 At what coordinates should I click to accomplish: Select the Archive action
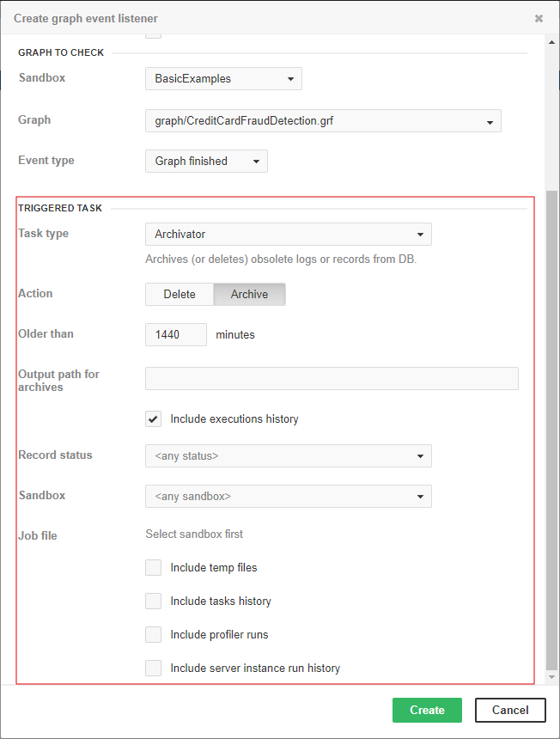249,295
